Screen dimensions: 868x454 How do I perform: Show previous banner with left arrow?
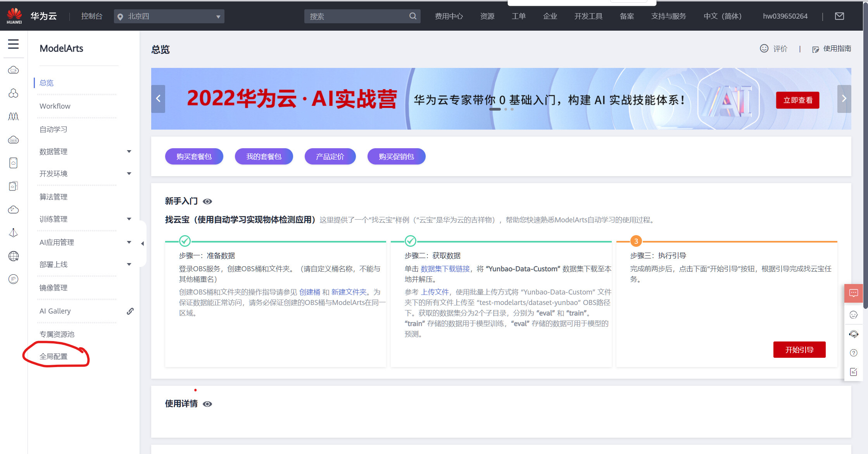point(158,99)
